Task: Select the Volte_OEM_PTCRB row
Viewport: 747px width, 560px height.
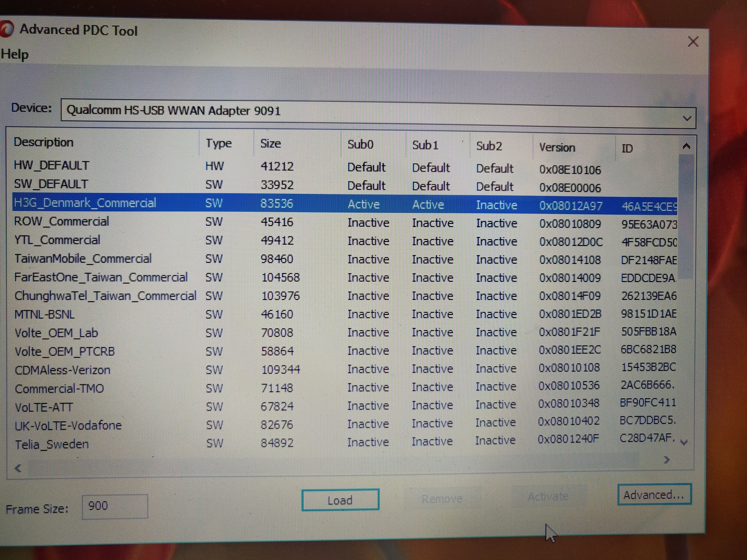Action: pyautogui.click(x=345, y=351)
